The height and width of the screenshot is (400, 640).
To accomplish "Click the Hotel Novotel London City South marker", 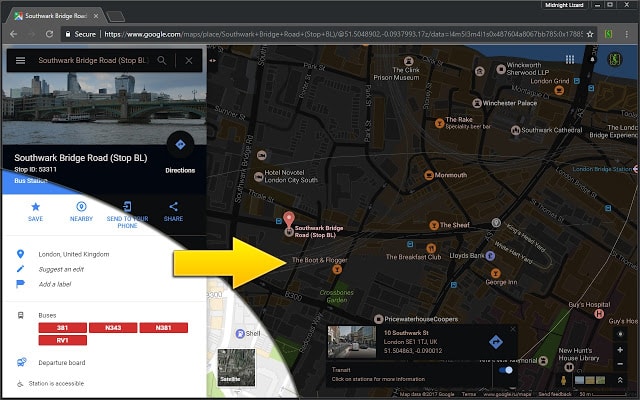I will (258, 177).
